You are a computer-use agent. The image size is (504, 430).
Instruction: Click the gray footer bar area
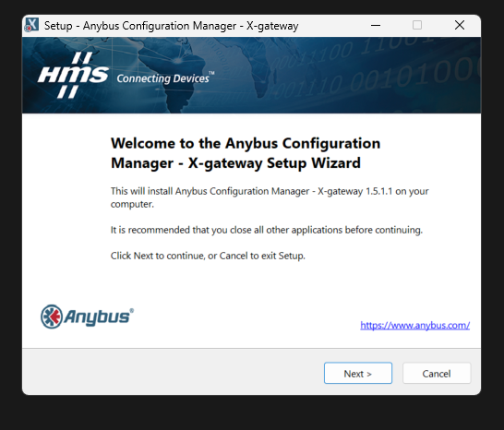[251, 372]
